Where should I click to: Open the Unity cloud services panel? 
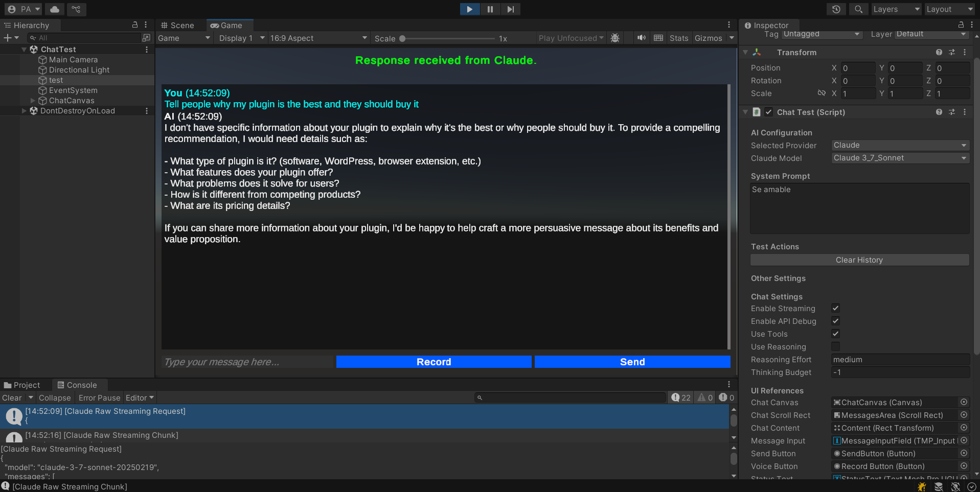coord(54,9)
